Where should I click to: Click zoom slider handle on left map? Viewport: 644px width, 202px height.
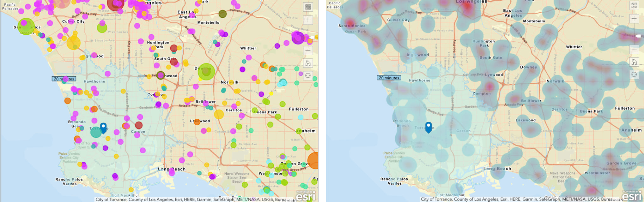(312, 37)
